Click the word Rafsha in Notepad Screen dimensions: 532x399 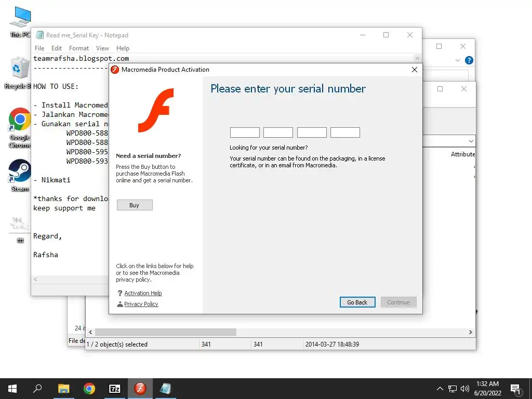46,255
